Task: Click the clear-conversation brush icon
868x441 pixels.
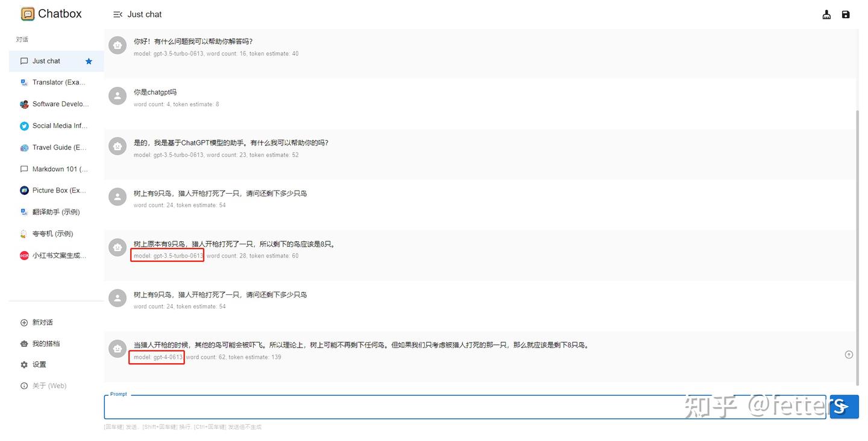Action: [x=826, y=14]
